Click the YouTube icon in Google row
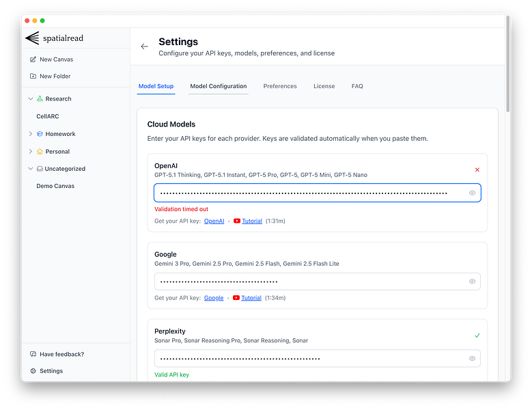The height and width of the screenshot is (410, 532). 236,298
